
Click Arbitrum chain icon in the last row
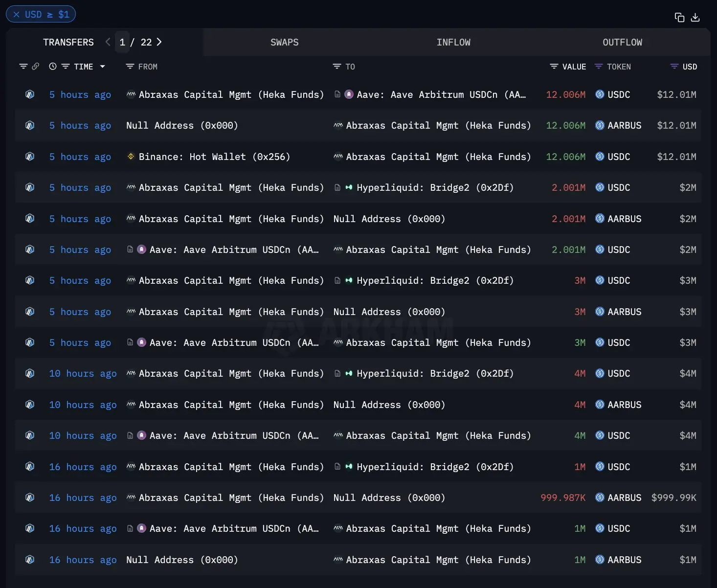[x=30, y=560]
